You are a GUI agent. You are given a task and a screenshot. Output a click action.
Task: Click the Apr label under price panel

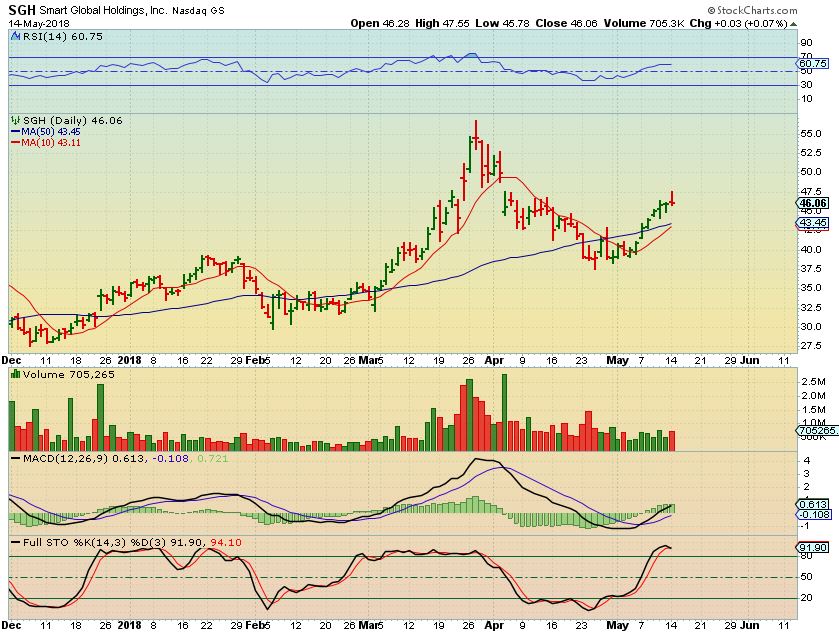(494, 360)
